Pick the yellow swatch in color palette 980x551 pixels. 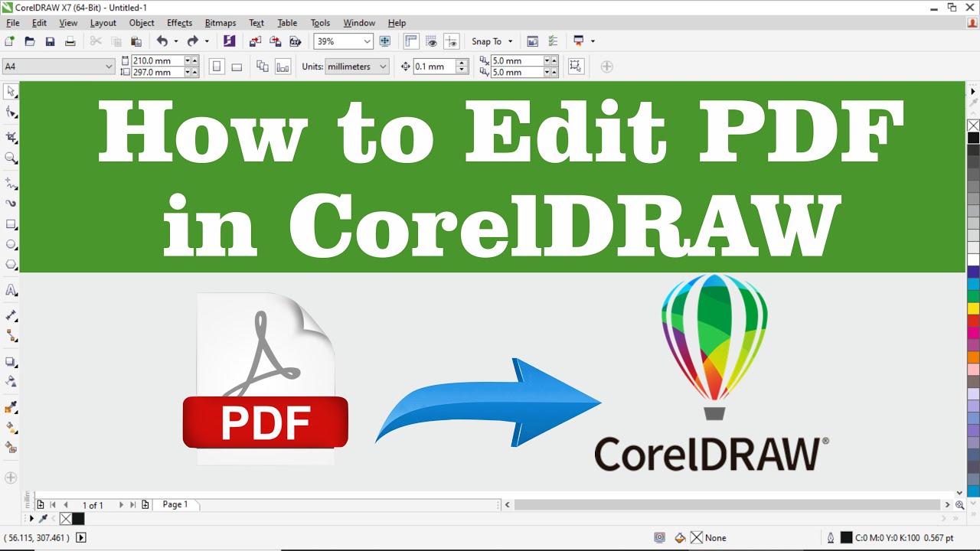coord(973,308)
